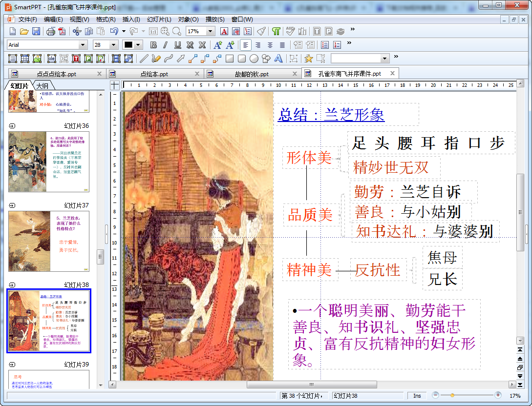Image resolution: width=532 pixels, height=406 pixels.
Task: Print the presentation
Action: coord(50,32)
